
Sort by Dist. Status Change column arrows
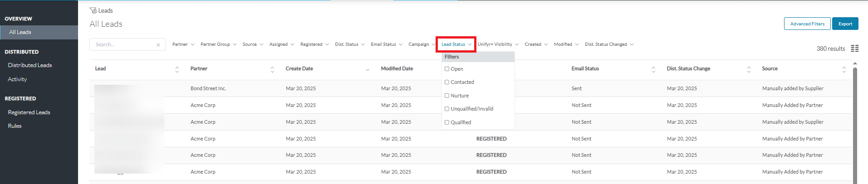click(x=749, y=69)
